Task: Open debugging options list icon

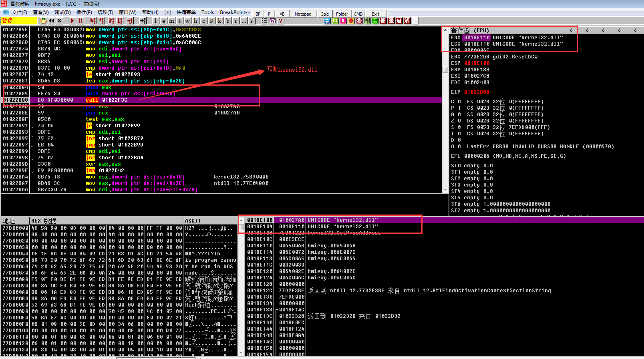Action: (x=264, y=21)
